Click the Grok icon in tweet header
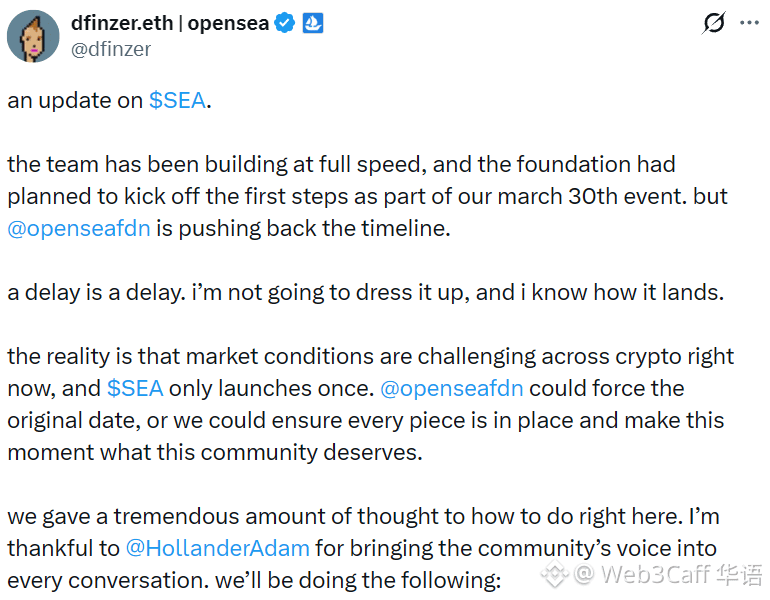Viewport: 770px width, 600px height. click(714, 23)
